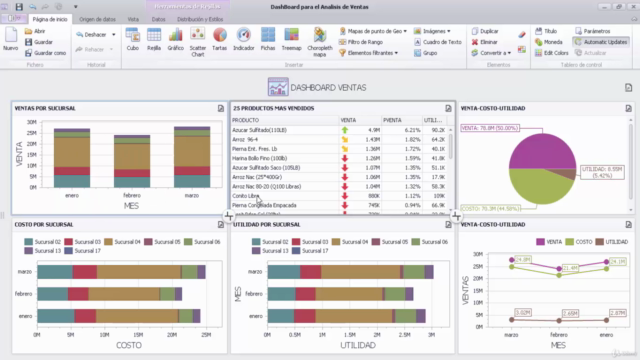The height and width of the screenshot is (360, 640).
Task: Open Edit Colors option
Action: point(551,53)
